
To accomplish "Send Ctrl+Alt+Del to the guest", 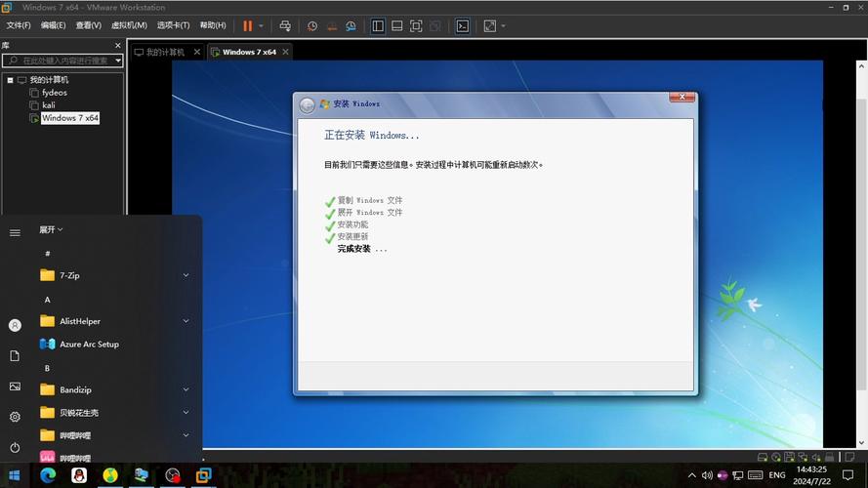I will click(x=285, y=26).
